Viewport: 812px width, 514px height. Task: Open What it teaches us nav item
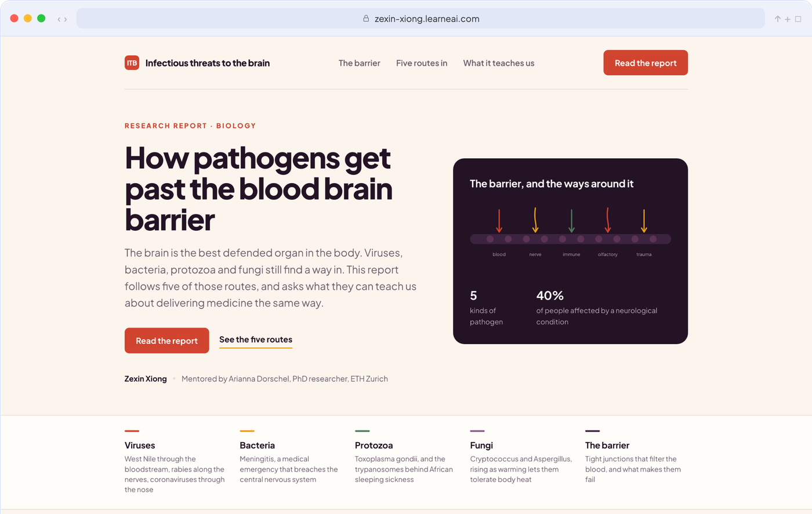499,63
